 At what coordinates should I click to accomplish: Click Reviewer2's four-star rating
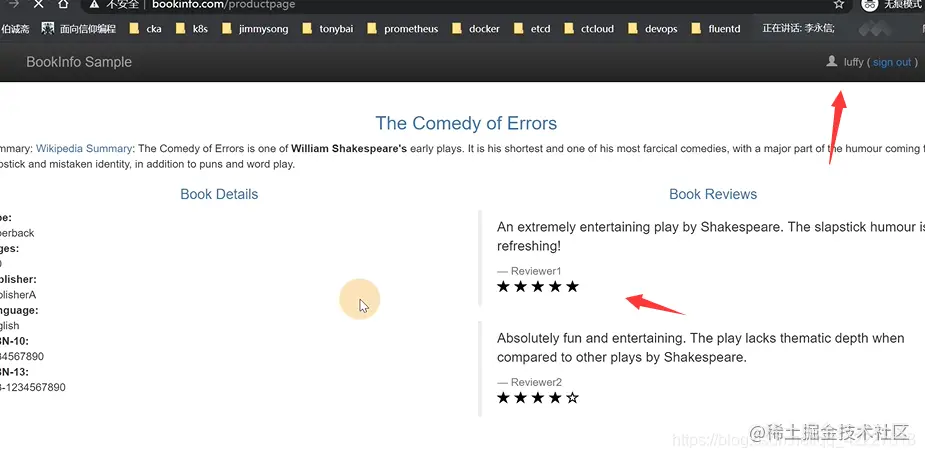[538, 398]
